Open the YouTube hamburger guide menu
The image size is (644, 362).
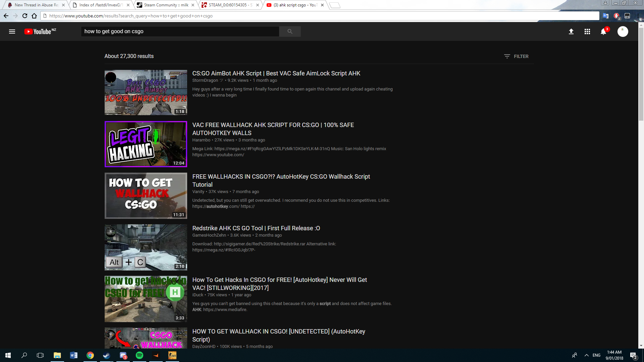[12, 32]
